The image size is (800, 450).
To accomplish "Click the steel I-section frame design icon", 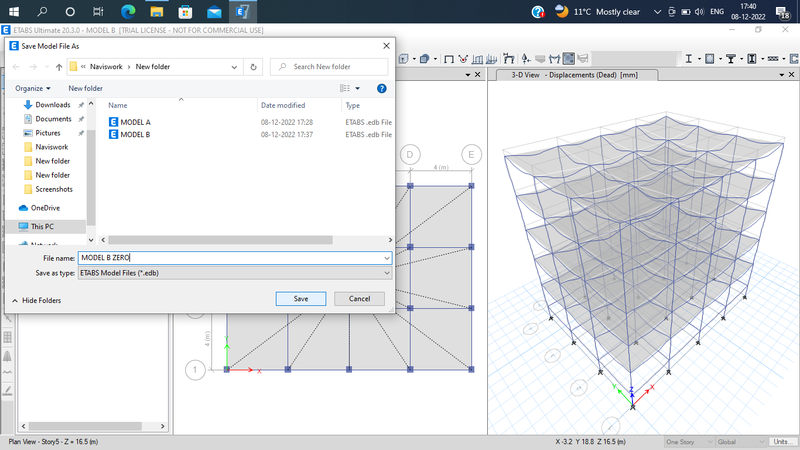I will (x=688, y=59).
